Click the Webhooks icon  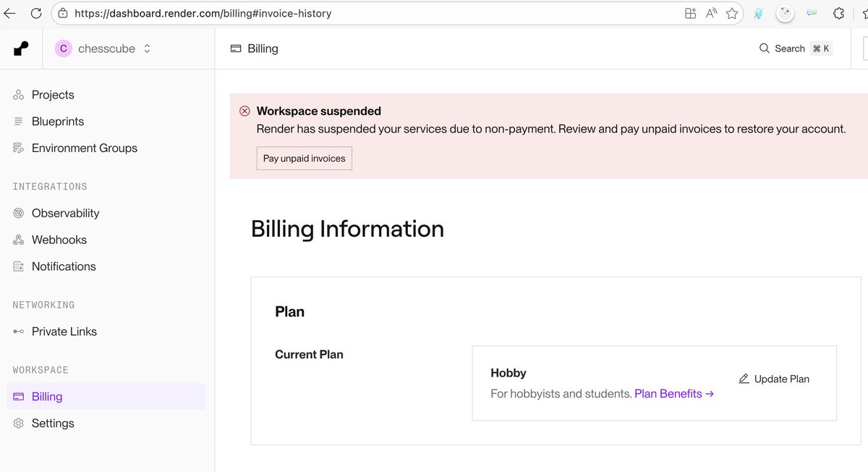[19, 240]
